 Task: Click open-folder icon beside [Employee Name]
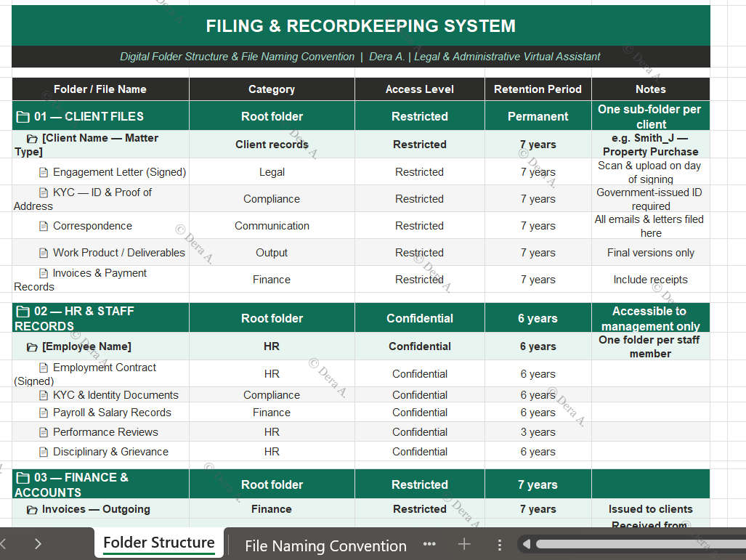[32, 347]
